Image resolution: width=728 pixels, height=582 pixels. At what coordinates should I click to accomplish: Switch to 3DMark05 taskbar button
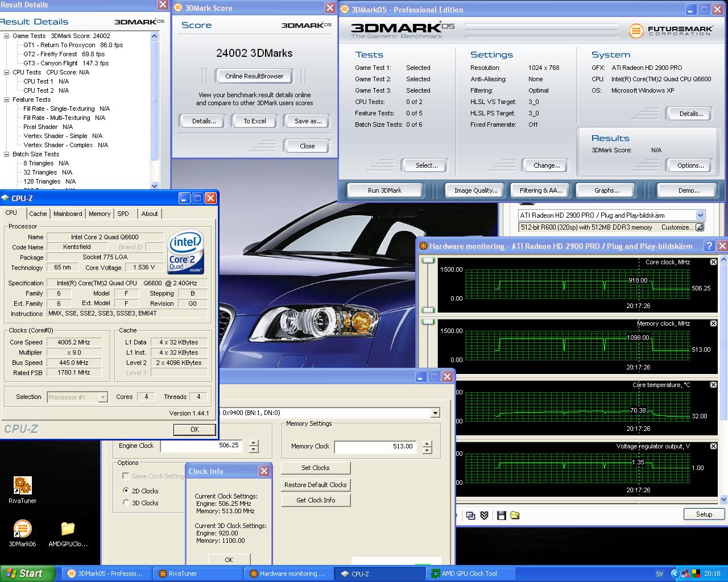[106, 574]
